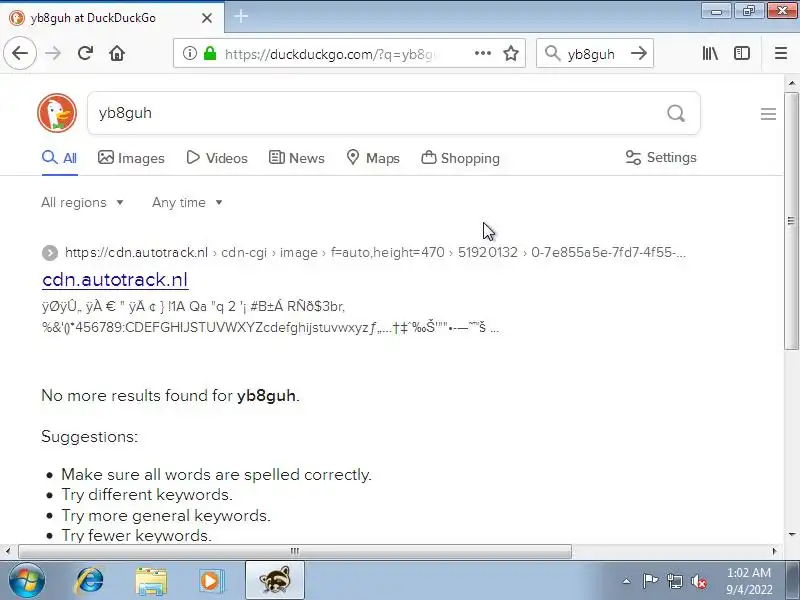Open Windows Explorer folder in taskbar
The width and height of the screenshot is (800, 600).
tap(151, 581)
